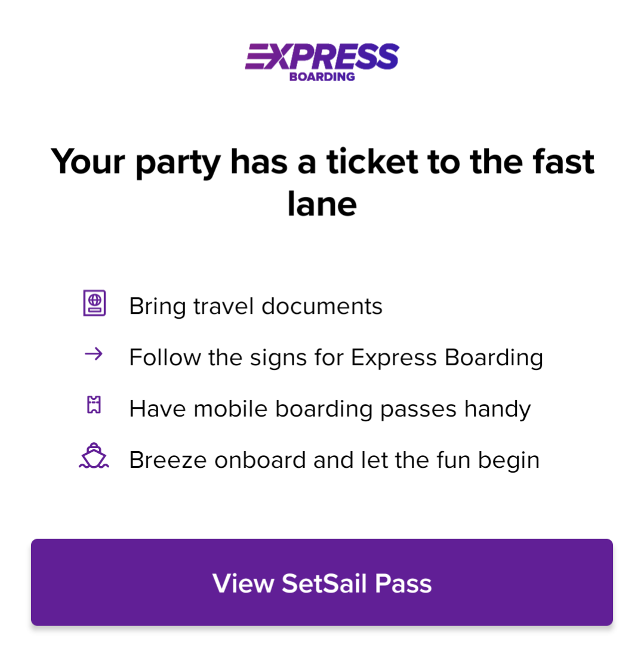Click the boarding pass ticket icon
This screenshot has width=644, height=663.
94,405
